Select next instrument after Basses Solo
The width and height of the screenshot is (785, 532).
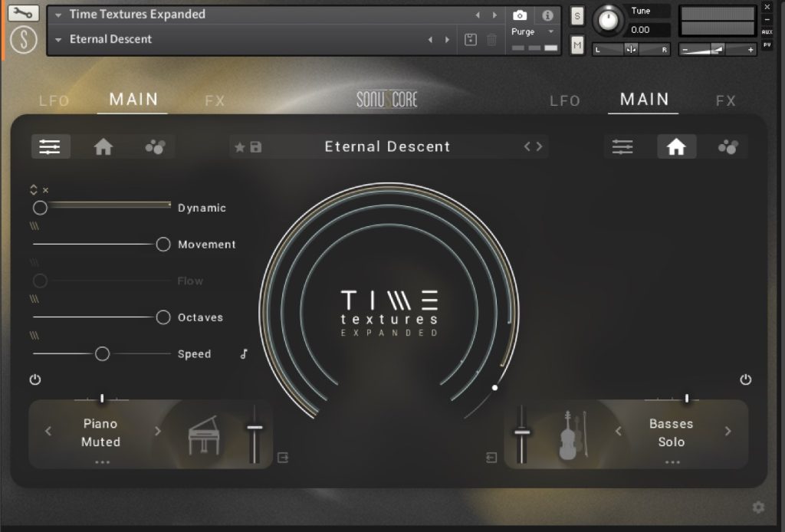(728, 432)
